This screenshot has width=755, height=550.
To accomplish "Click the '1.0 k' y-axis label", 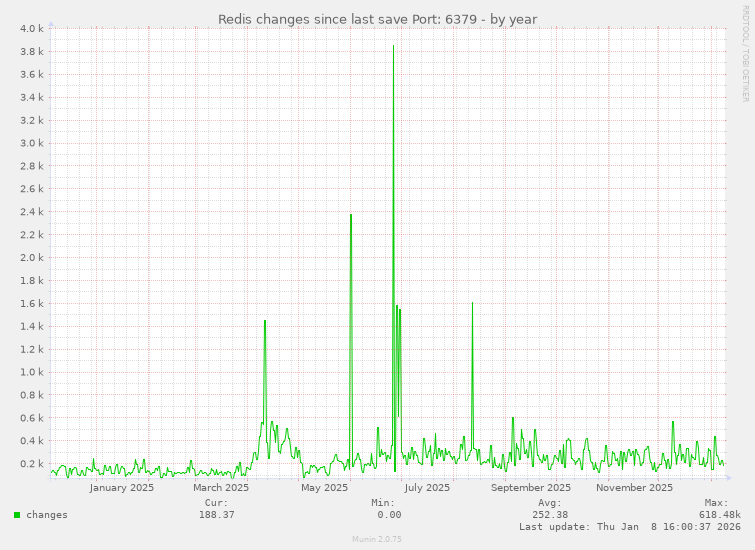I will (32, 372).
